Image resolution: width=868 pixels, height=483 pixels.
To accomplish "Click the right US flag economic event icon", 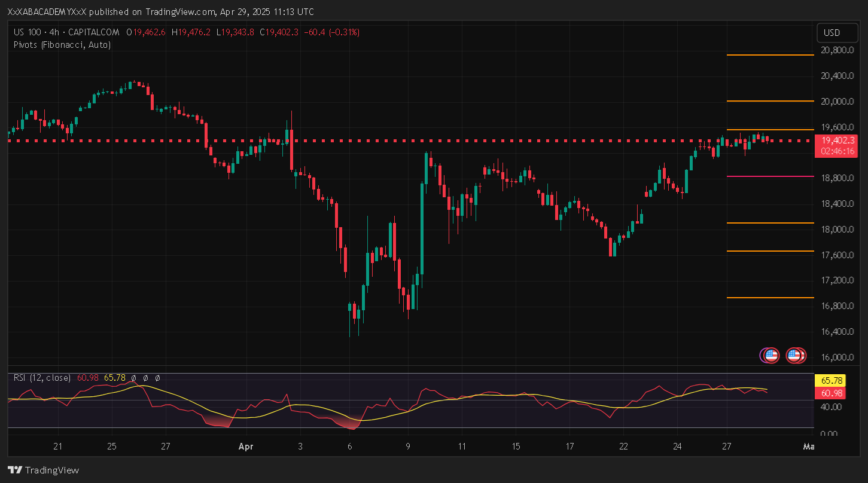I will [795, 356].
